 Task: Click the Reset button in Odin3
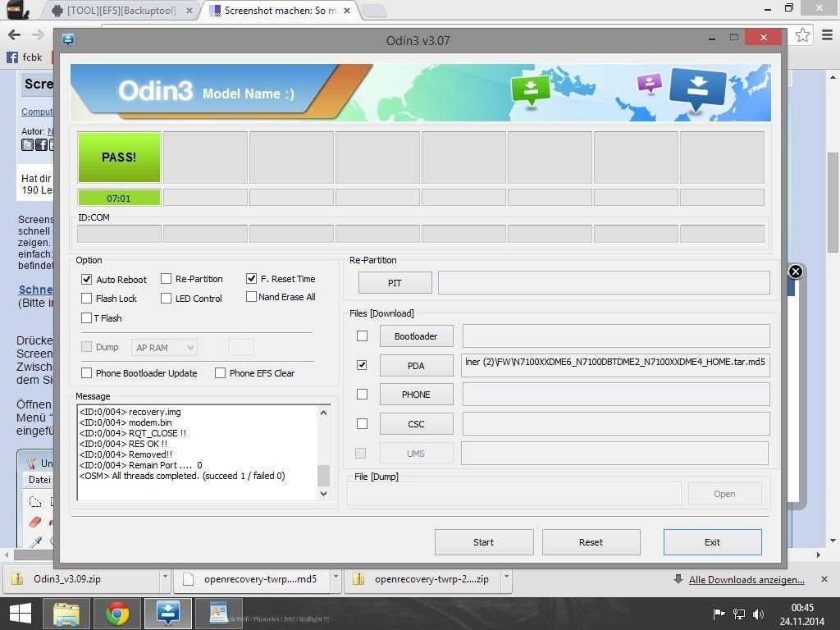pyautogui.click(x=591, y=542)
